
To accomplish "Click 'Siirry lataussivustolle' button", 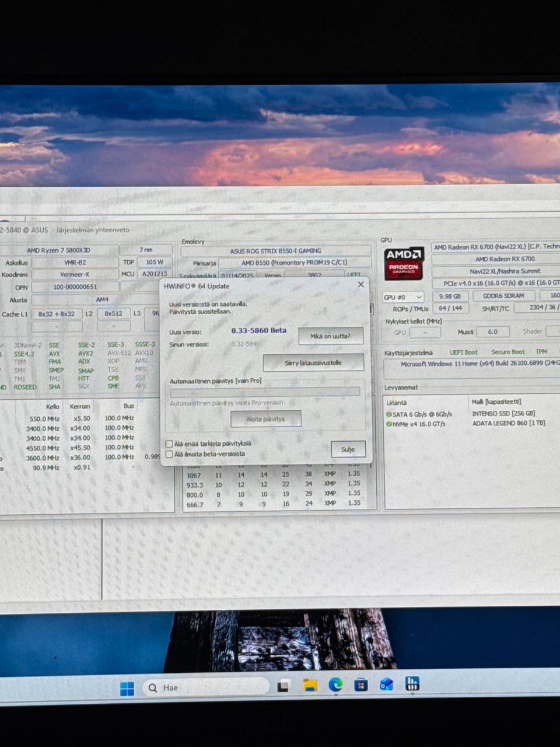I will click(313, 363).
